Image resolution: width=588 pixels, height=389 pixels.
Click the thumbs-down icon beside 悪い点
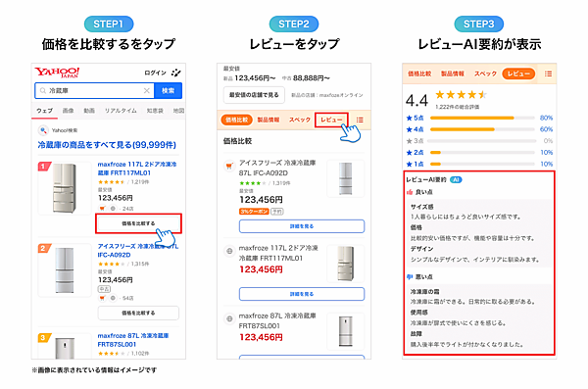tap(410, 277)
